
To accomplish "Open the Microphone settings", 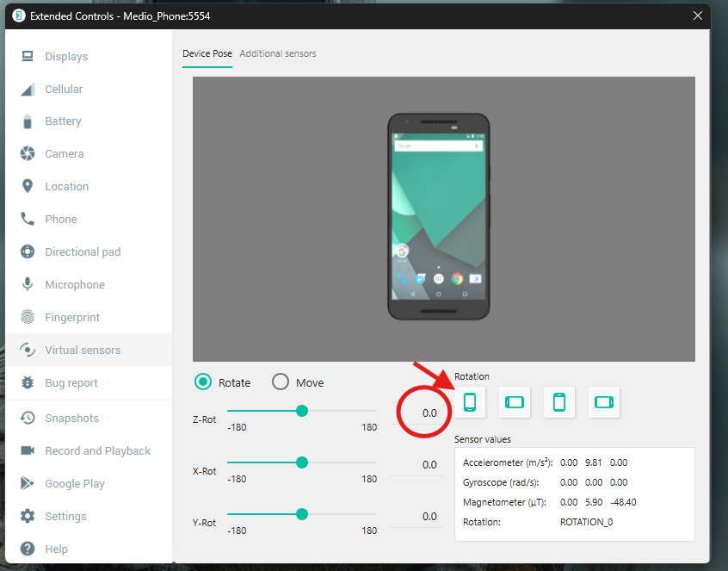I will point(75,285).
